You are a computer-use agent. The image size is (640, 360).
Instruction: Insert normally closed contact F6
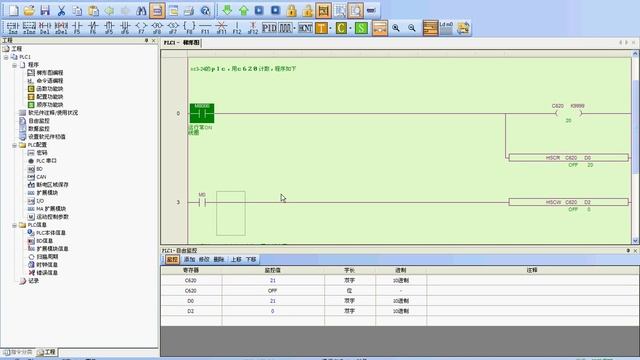tap(93, 28)
